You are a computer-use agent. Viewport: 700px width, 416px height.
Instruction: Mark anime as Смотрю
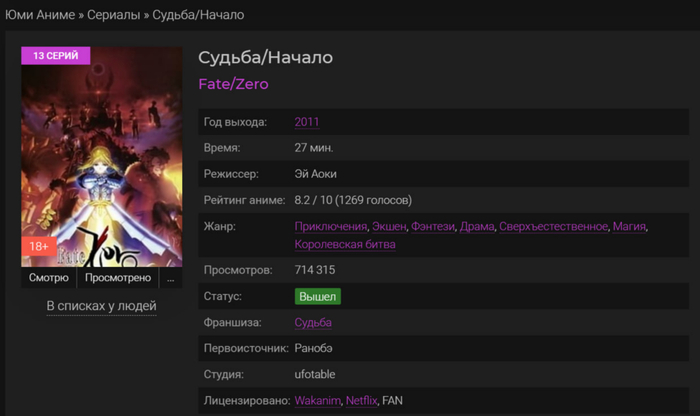(x=49, y=278)
